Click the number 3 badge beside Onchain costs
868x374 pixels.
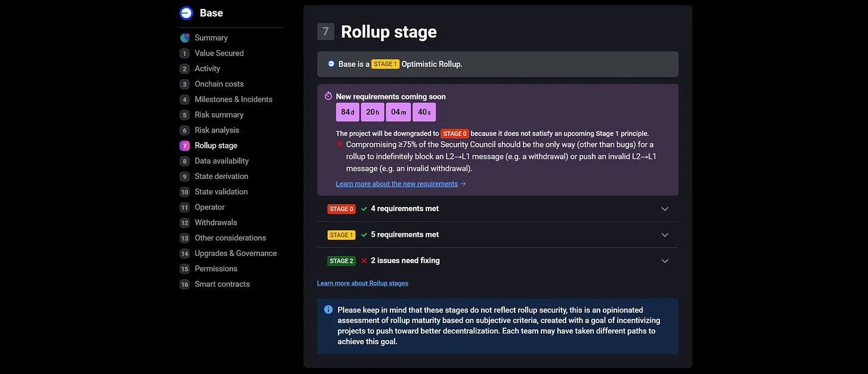tap(185, 84)
